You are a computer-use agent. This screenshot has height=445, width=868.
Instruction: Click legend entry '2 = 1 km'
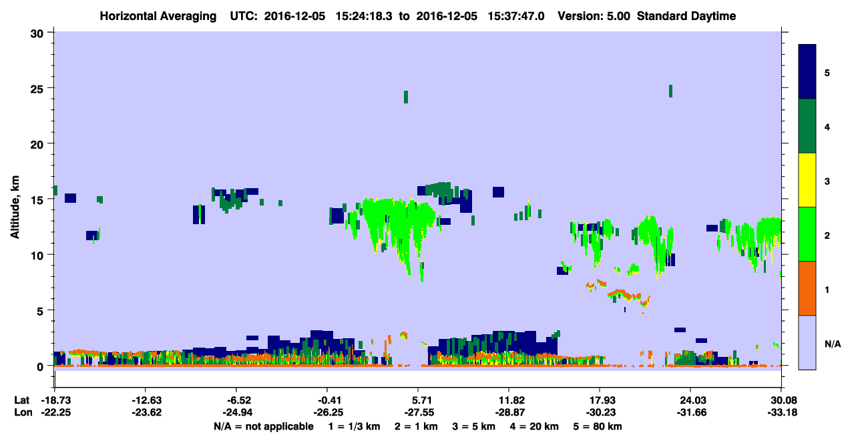[416, 426]
